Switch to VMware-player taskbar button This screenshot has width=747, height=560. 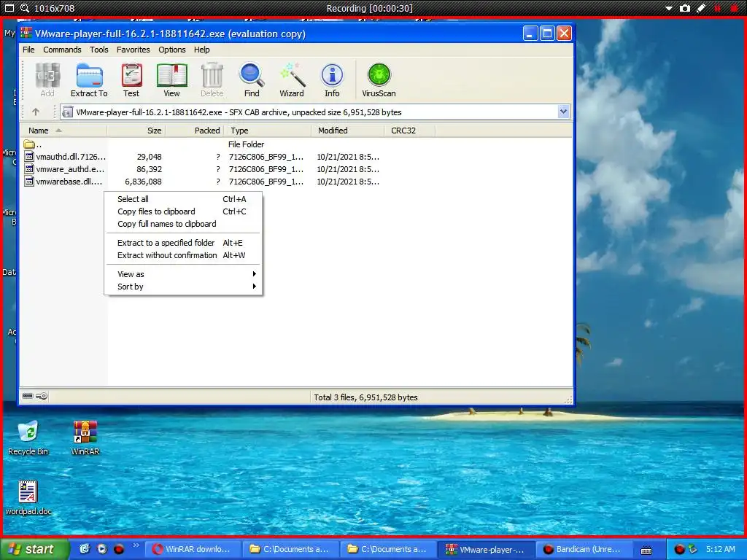click(x=486, y=549)
